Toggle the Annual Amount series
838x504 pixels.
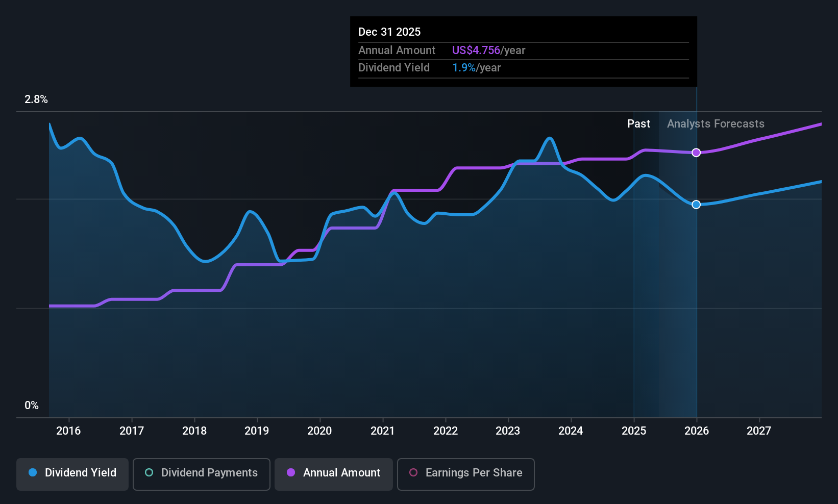pos(334,474)
